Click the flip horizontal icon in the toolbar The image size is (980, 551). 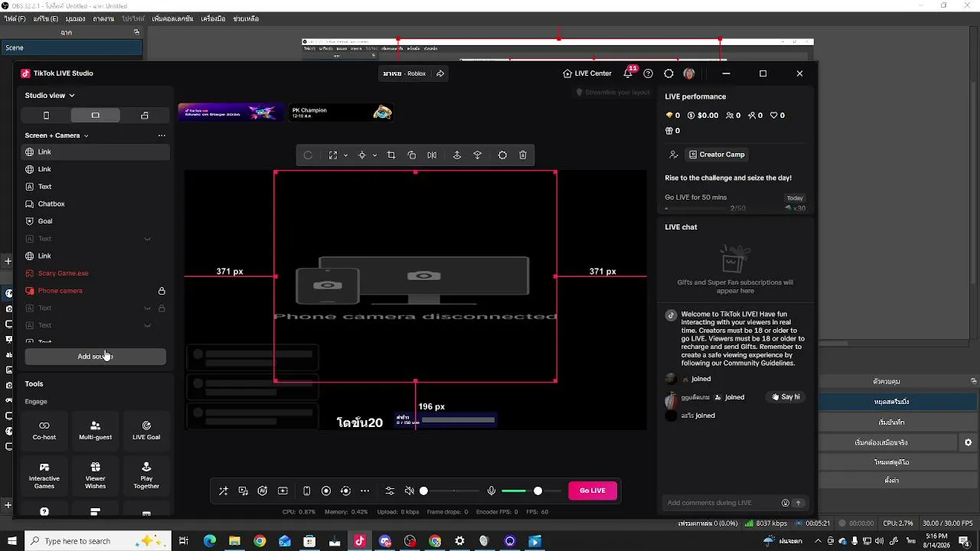pyautogui.click(x=432, y=155)
